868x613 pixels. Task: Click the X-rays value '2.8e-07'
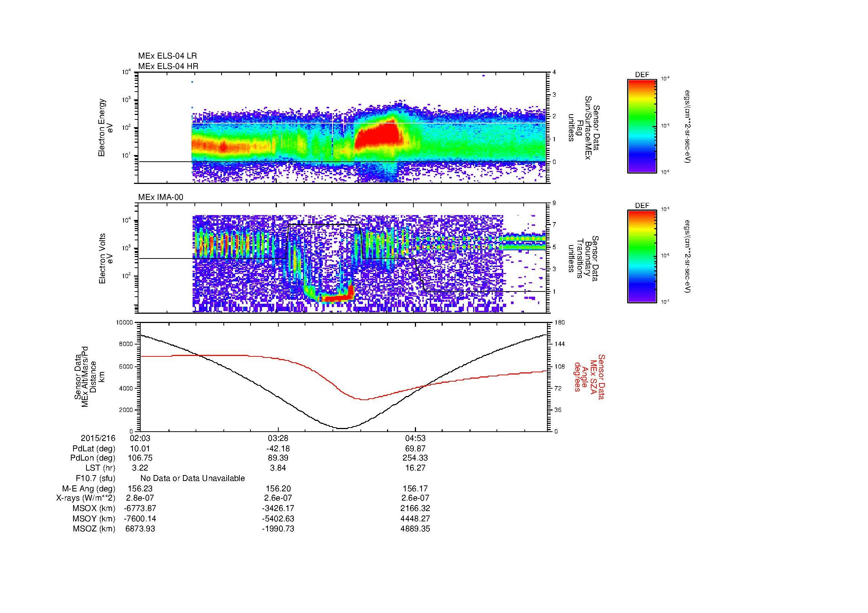(140, 498)
